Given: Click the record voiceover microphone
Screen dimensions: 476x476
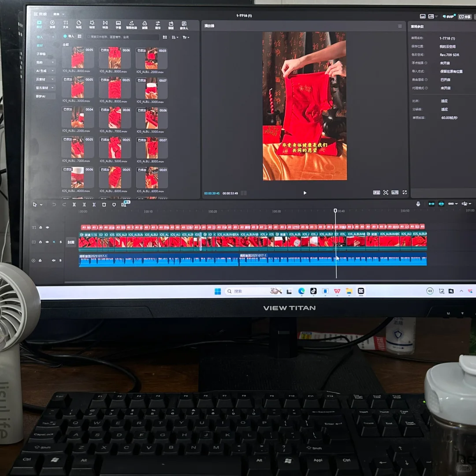Looking at the screenshot, I should point(418,204).
